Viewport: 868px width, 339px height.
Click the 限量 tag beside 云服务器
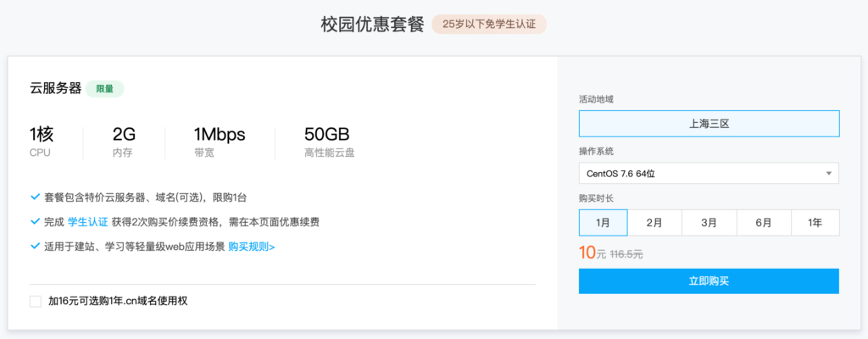click(105, 88)
